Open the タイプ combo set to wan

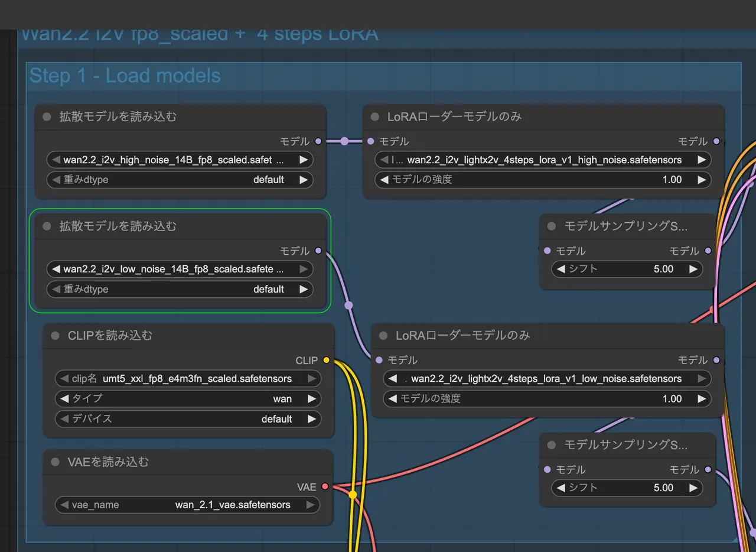(188, 399)
